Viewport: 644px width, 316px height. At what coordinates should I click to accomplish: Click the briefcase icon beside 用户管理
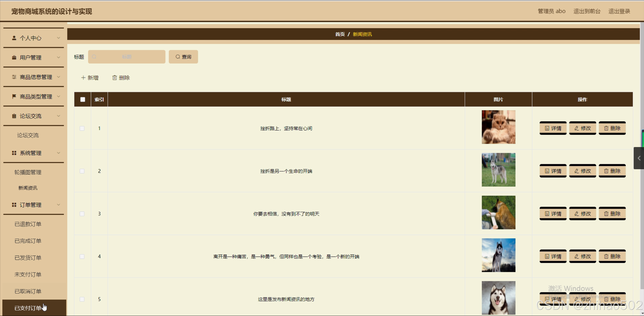point(14,57)
